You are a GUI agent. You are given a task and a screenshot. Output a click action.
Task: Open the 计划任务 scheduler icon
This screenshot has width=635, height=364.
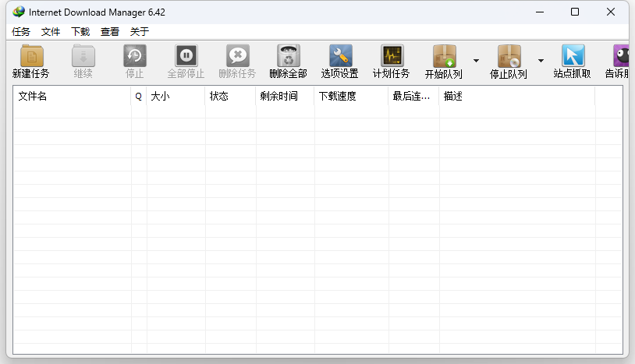point(392,56)
